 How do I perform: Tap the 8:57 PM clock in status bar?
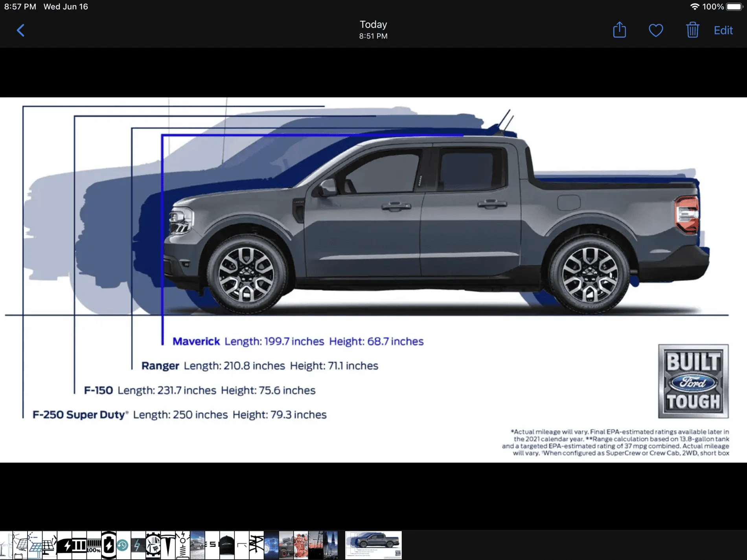tap(20, 7)
